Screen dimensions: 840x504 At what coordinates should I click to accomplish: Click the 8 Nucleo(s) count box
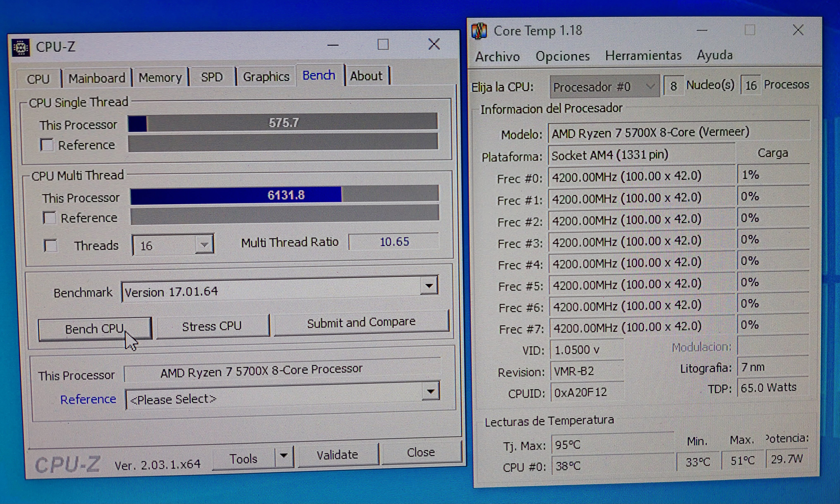(673, 86)
